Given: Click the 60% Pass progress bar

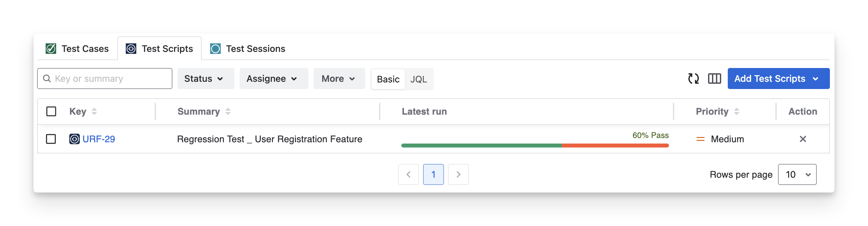Looking at the screenshot, I should 535,146.
